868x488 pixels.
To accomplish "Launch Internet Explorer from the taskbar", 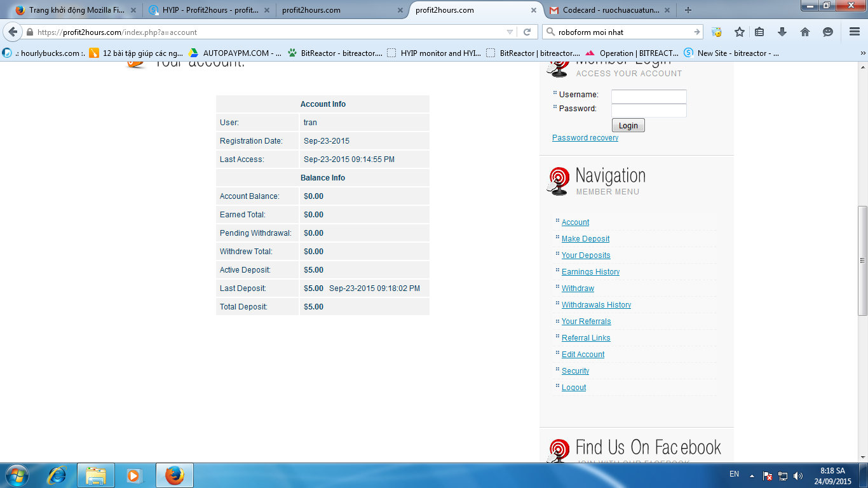I will 57,475.
